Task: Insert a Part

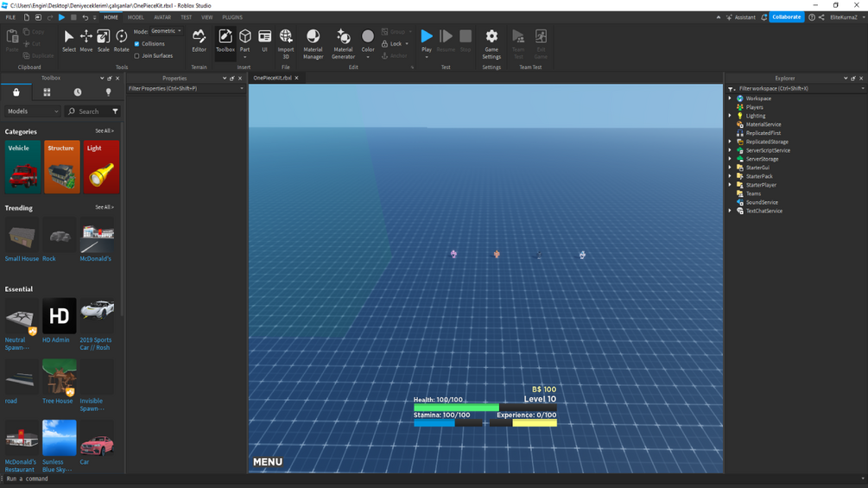Action: tap(244, 39)
